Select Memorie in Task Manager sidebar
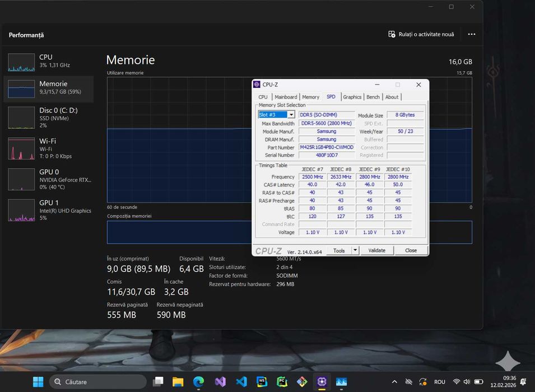535x392 pixels. pyautogui.click(x=48, y=88)
